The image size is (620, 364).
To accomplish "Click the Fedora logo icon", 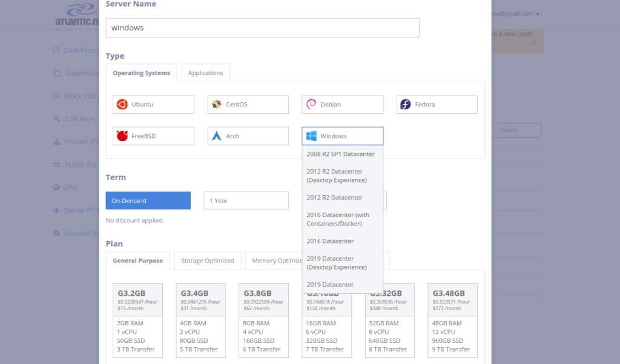I will (406, 104).
